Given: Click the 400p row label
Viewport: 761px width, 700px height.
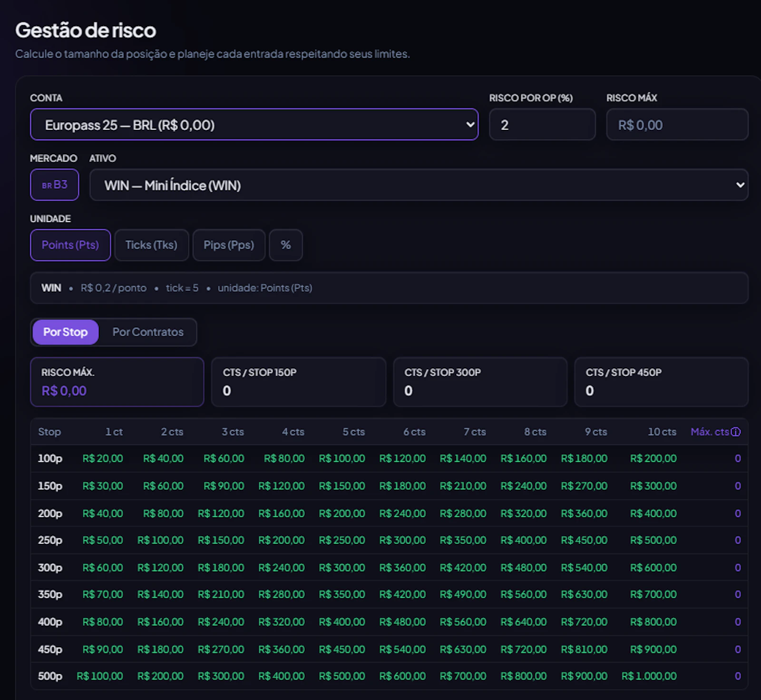Looking at the screenshot, I should [x=50, y=622].
